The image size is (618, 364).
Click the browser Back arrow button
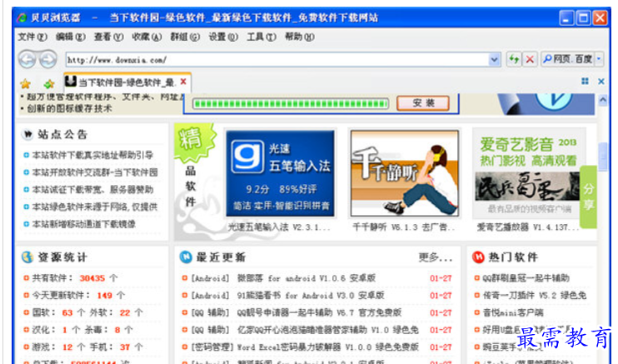coord(27,60)
